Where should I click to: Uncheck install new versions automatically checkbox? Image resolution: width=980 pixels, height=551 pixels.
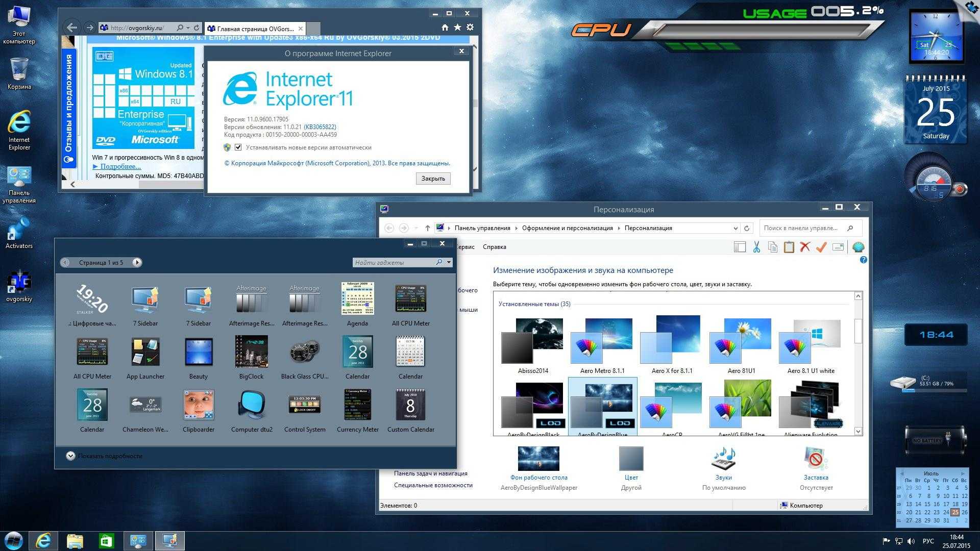[238, 147]
